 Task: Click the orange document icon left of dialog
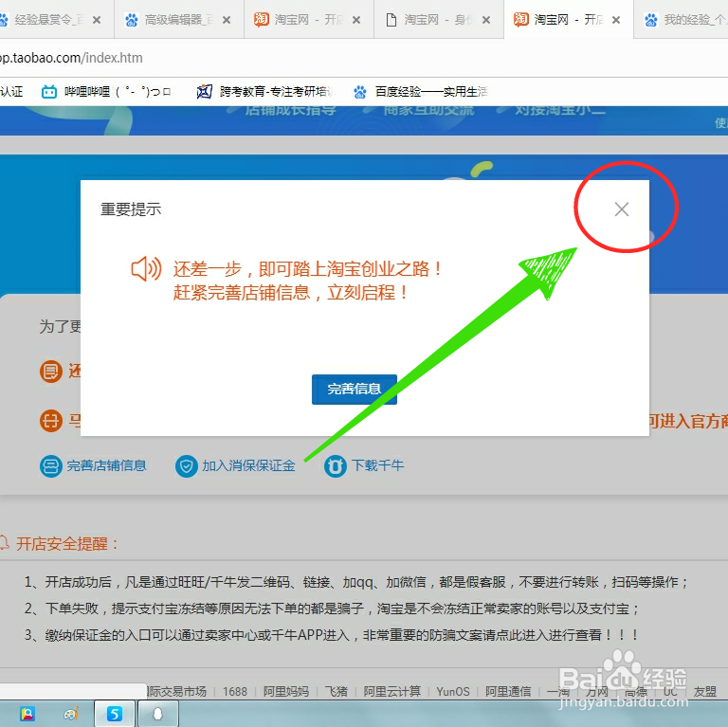[50, 372]
